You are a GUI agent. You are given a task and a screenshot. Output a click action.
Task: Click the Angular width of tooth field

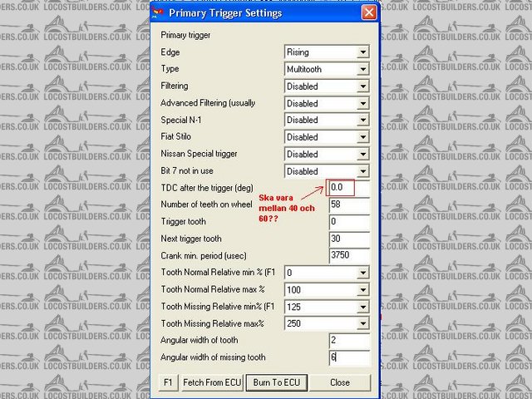point(349,340)
